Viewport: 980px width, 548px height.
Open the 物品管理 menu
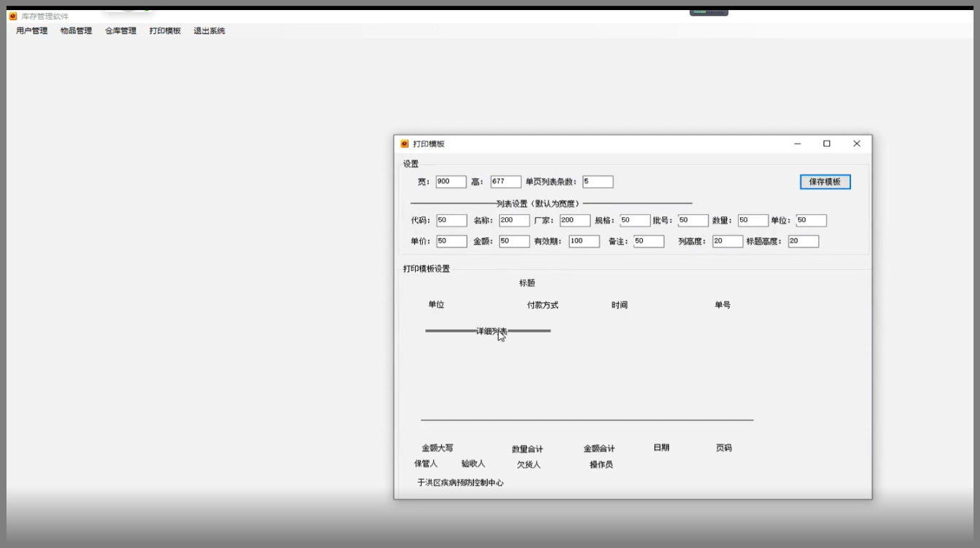[x=76, y=31]
